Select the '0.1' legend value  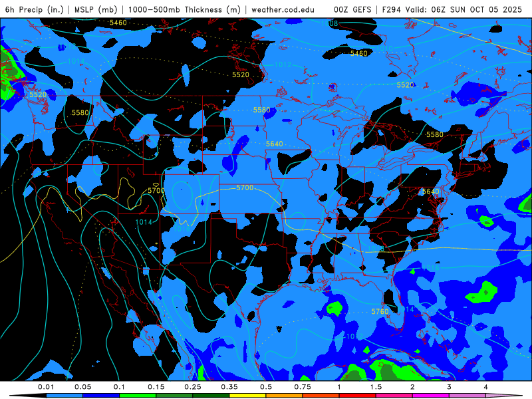click(x=119, y=387)
